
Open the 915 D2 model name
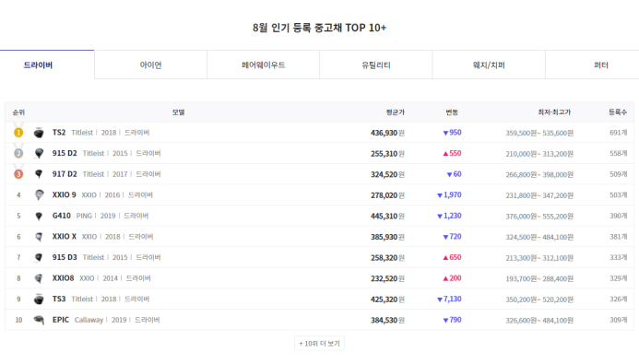click(x=65, y=153)
